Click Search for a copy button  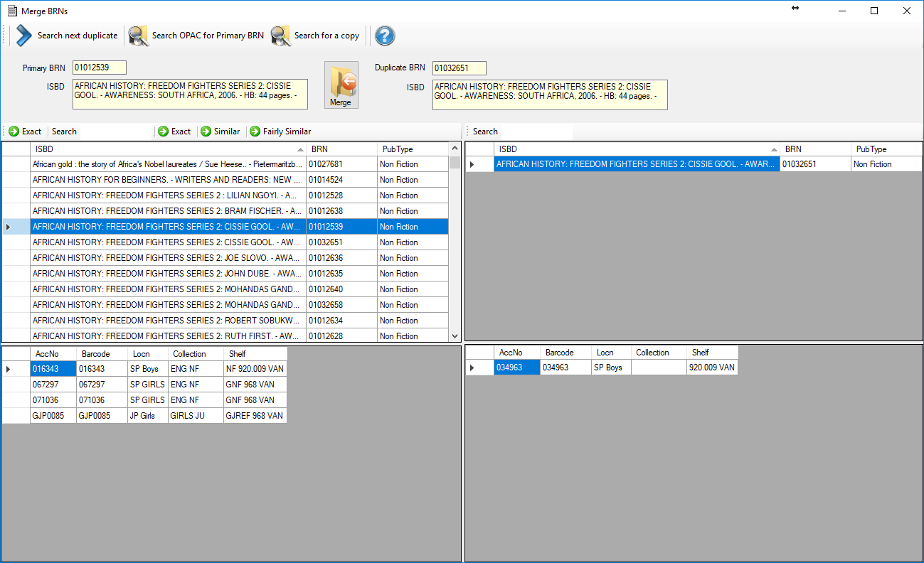point(315,36)
